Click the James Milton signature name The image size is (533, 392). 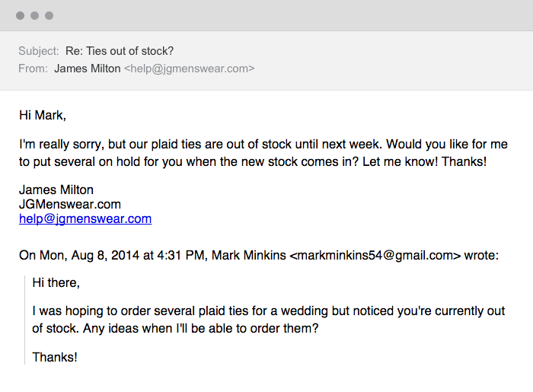click(56, 190)
